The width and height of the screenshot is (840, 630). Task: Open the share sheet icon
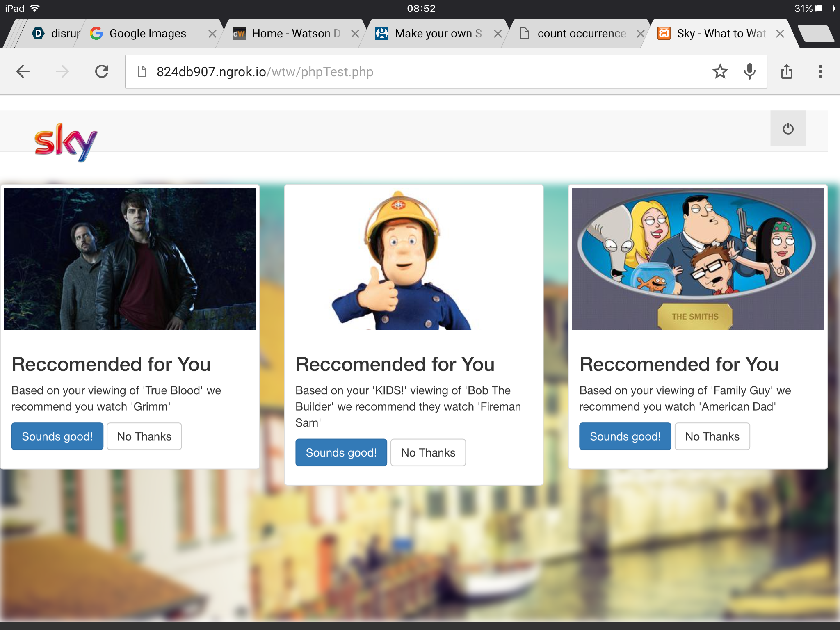[786, 72]
